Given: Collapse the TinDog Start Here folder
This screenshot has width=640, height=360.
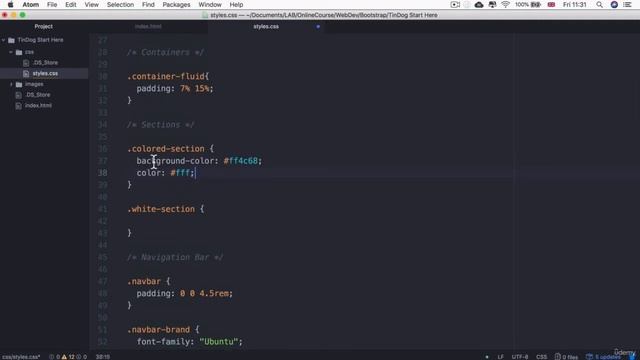Looking at the screenshot, I should click(4, 40).
